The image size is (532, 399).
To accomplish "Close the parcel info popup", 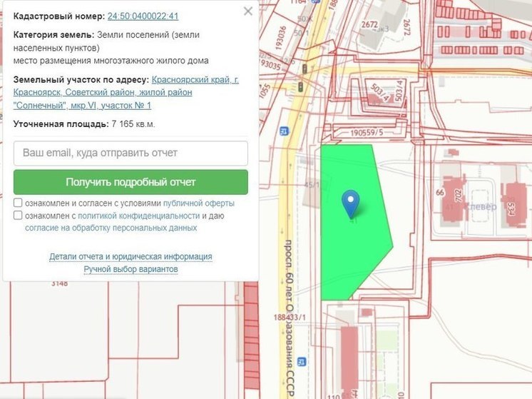I will (247, 11).
